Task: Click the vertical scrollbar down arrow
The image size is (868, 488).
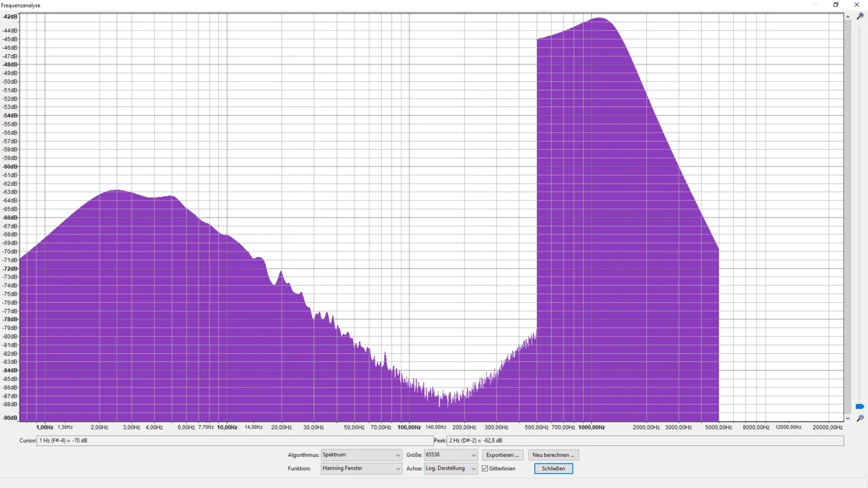Action: [x=848, y=418]
